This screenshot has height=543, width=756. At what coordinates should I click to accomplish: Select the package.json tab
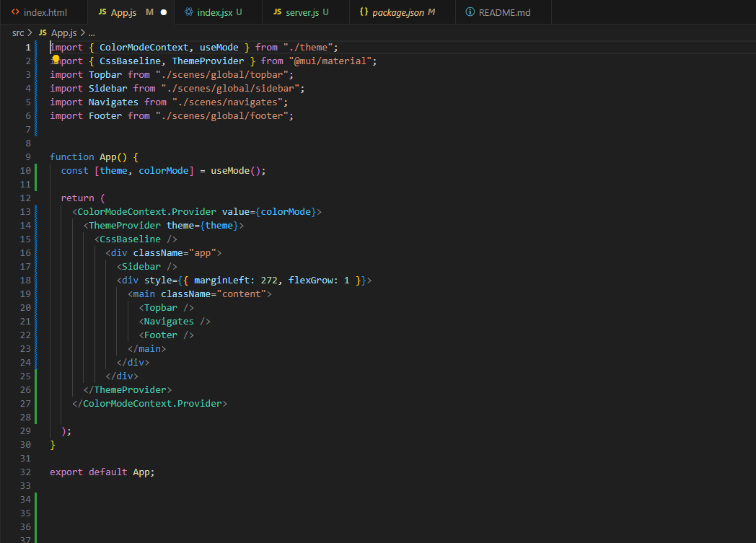pyautogui.click(x=398, y=12)
